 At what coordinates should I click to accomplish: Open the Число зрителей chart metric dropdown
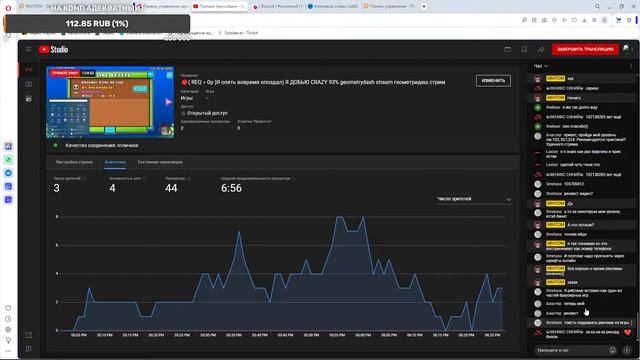474,199
